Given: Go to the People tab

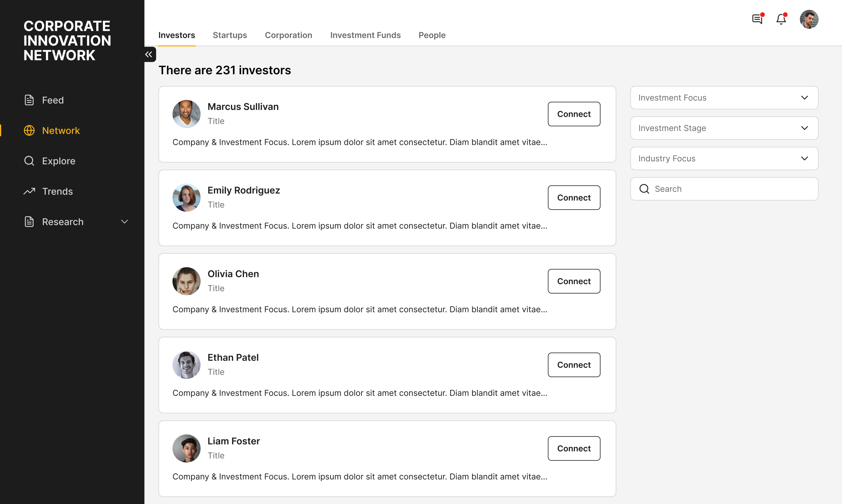Looking at the screenshot, I should [x=432, y=35].
